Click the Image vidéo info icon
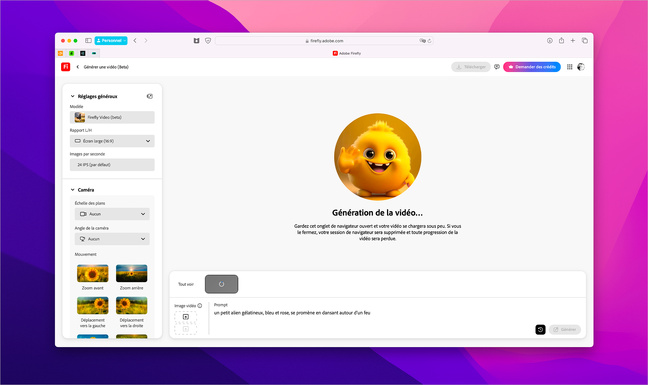 200,306
